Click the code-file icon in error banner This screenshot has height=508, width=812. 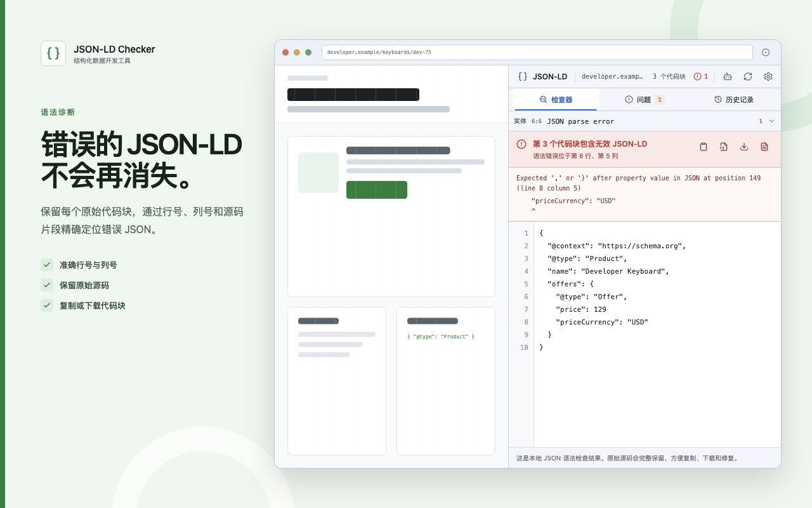click(x=724, y=147)
